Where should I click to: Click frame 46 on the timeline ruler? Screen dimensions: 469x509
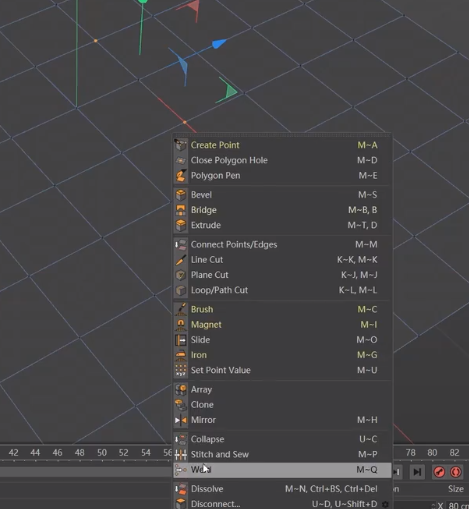[x=57, y=453]
